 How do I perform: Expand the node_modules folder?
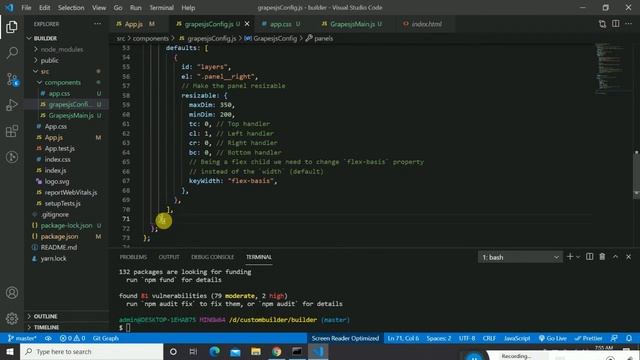click(x=62, y=49)
